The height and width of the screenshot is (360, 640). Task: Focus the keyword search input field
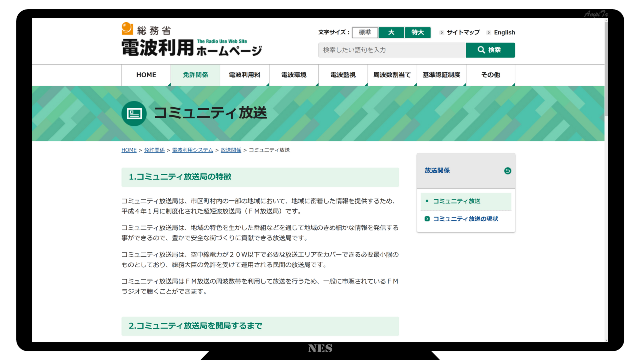click(x=392, y=50)
